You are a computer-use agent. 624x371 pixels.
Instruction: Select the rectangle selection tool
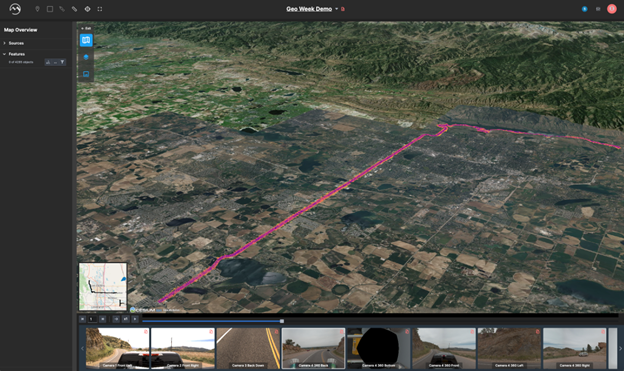[x=50, y=9]
